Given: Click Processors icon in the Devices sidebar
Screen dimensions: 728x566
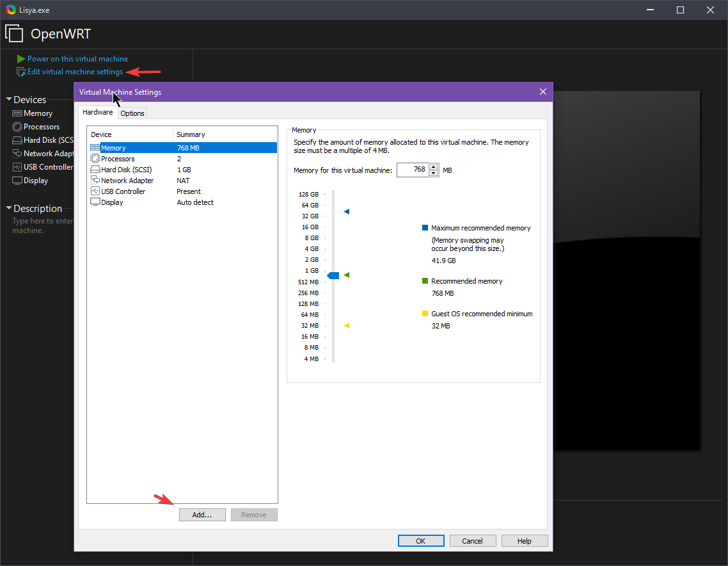Looking at the screenshot, I should click(17, 126).
